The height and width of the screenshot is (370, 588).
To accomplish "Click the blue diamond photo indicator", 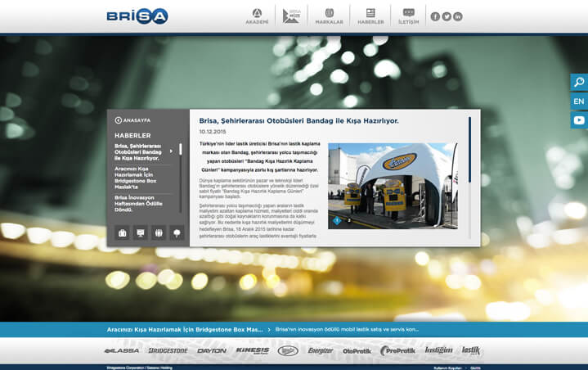I will [x=337, y=221].
